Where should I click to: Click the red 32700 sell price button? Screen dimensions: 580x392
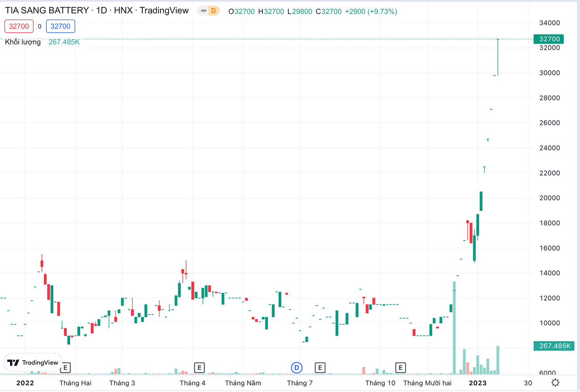point(19,26)
